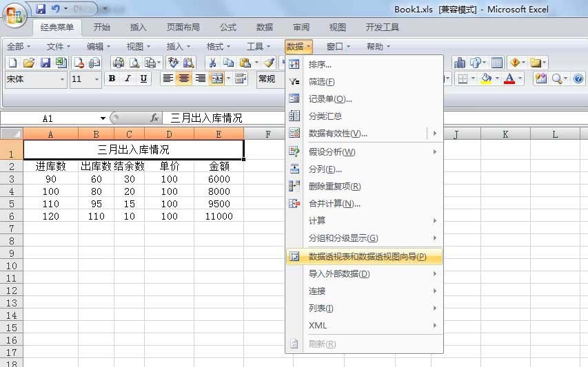588x367 pixels.
Task: Select the Format Painter brush icon
Action: coord(270,63)
